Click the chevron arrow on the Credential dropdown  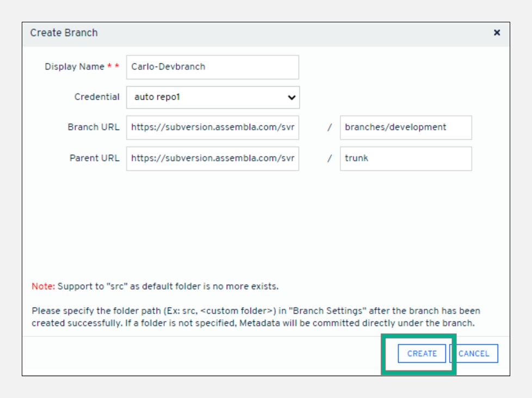click(x=292, y=97)
